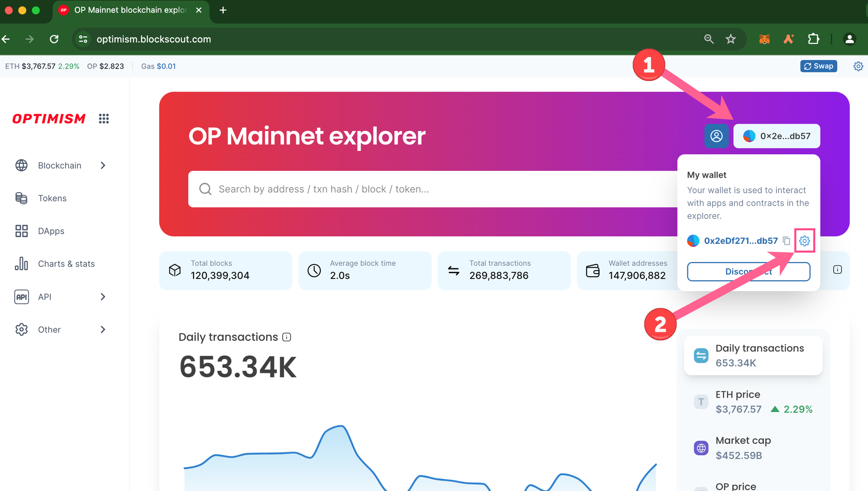This screenshot has height=491, width=868.
Task: Click the Swap button
Action: 819,66
